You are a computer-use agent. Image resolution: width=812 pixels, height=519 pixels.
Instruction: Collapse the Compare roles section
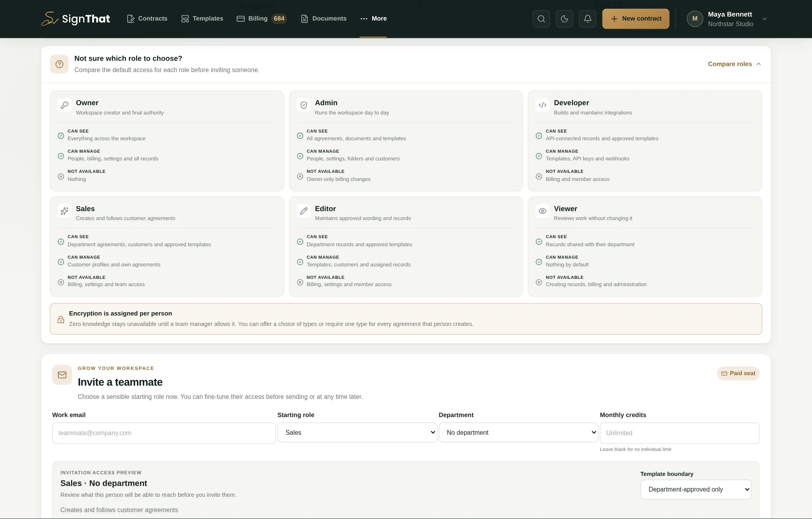point(734,64)
